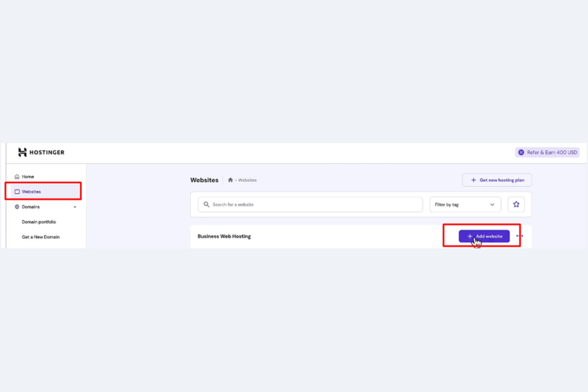Click the Domains globe icon

pos(17,207)
